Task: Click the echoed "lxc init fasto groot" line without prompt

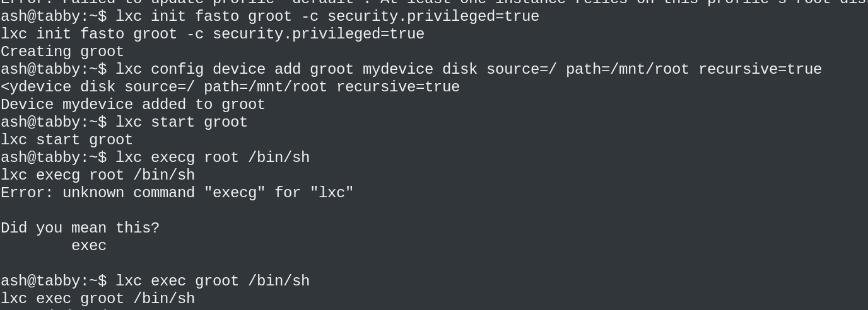Action: (x=213, y=34)
